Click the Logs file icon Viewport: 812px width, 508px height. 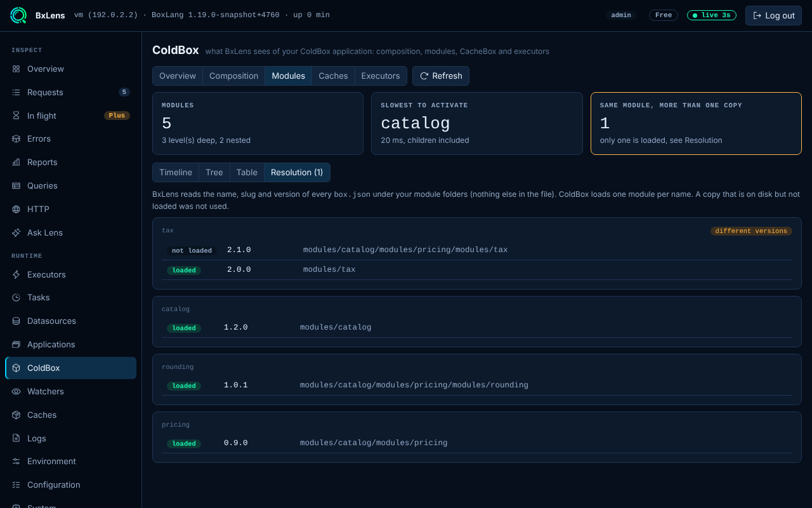coord(16,438)
